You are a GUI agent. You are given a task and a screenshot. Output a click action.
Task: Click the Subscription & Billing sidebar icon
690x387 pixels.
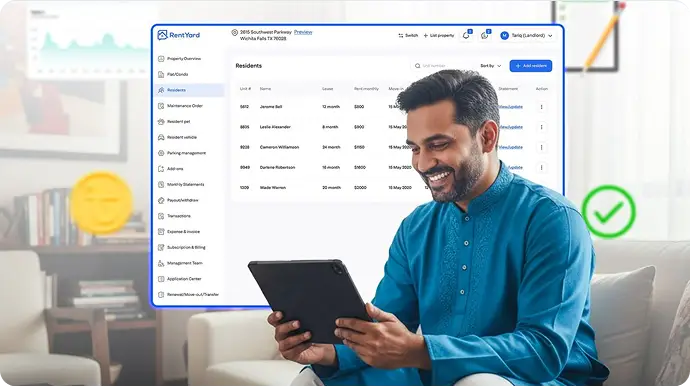[161, 247]
